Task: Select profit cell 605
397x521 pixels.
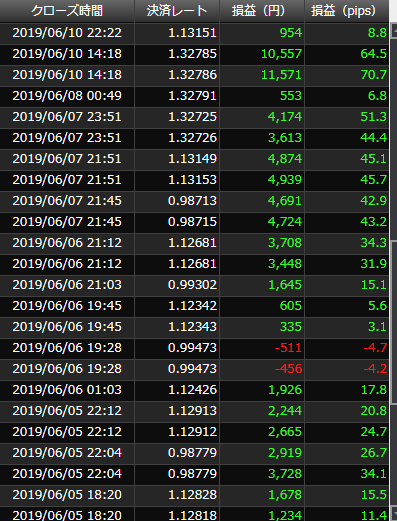Action: coord(262,306)
